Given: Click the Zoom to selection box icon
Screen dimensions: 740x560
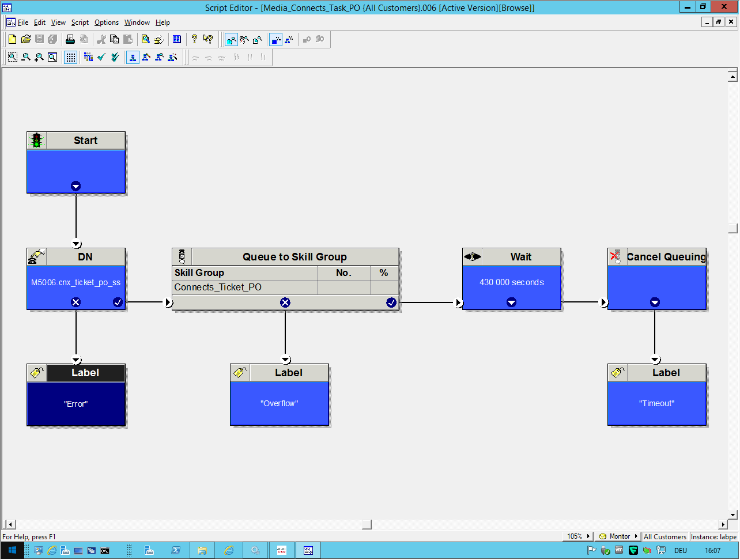Looking at the screenshot, I should coord(12,57).
